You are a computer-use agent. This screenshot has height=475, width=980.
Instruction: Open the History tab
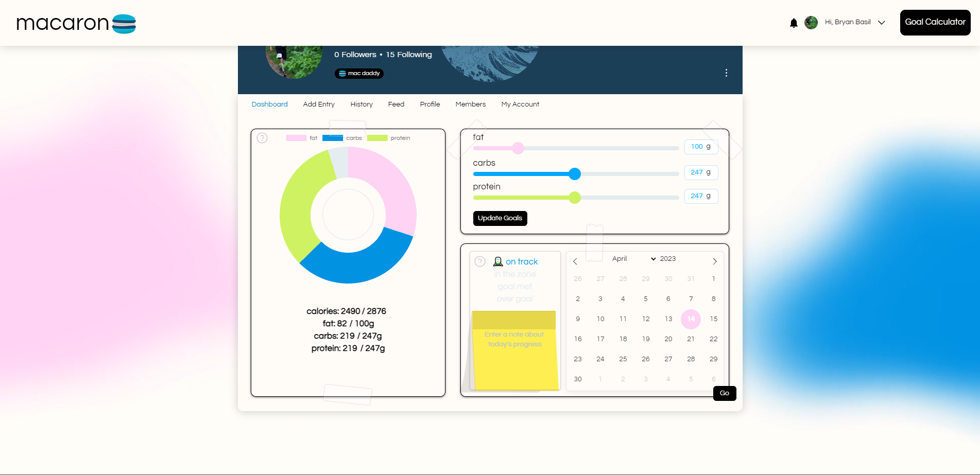(x=362, y=104)
